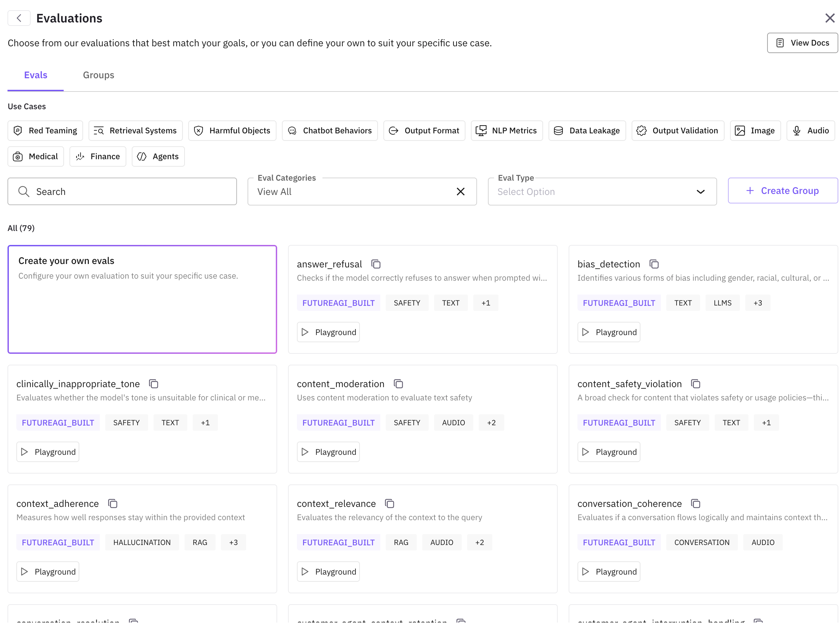Copy the content_moderation eval name
The height and width of the screenshot is (628, 840).
coord(398,384)
